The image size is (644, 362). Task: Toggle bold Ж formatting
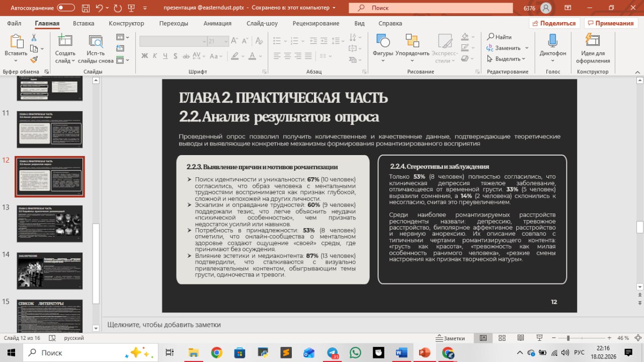click(145, 55)
